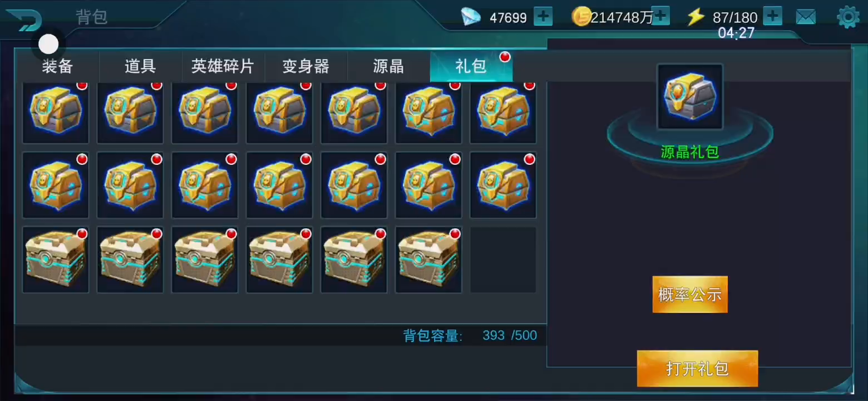Screen dimensions: 868x401
Task: Select the 礼包 tab
Action: coord(471,67)
